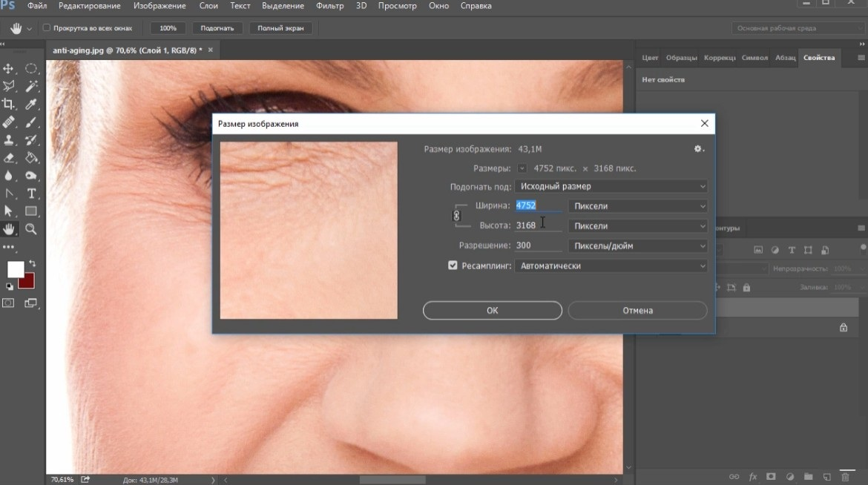Select the Eyedropper tool
868x485 pixels.
click(31, 104)
